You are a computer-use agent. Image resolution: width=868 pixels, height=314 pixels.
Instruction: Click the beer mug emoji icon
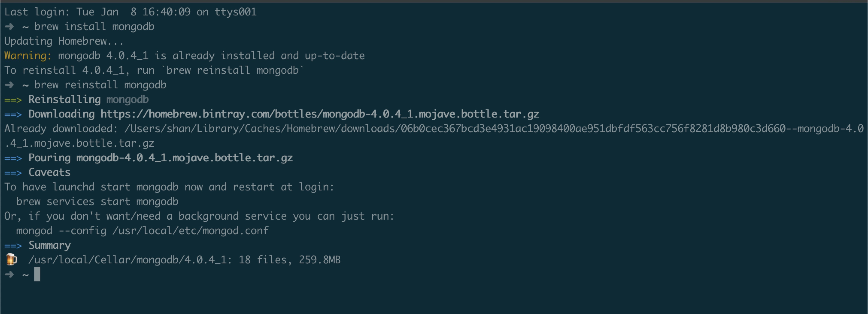pos(11,260)
